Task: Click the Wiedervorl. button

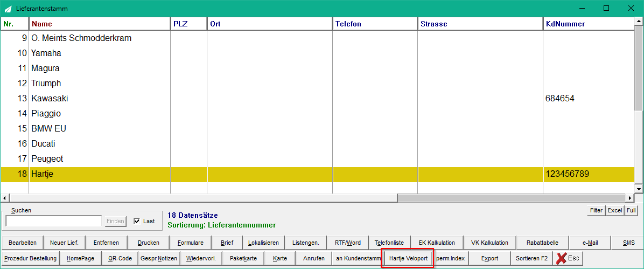Action: (x=201, y=259)
